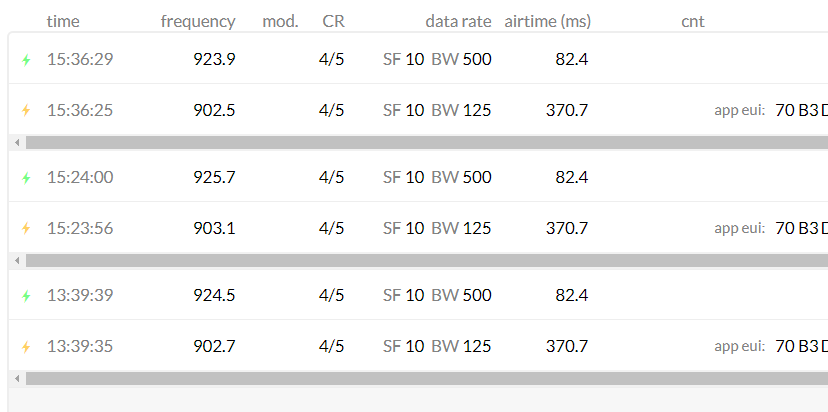Click yellow lightning icon at 13:39:35

(x=26, y=347)
